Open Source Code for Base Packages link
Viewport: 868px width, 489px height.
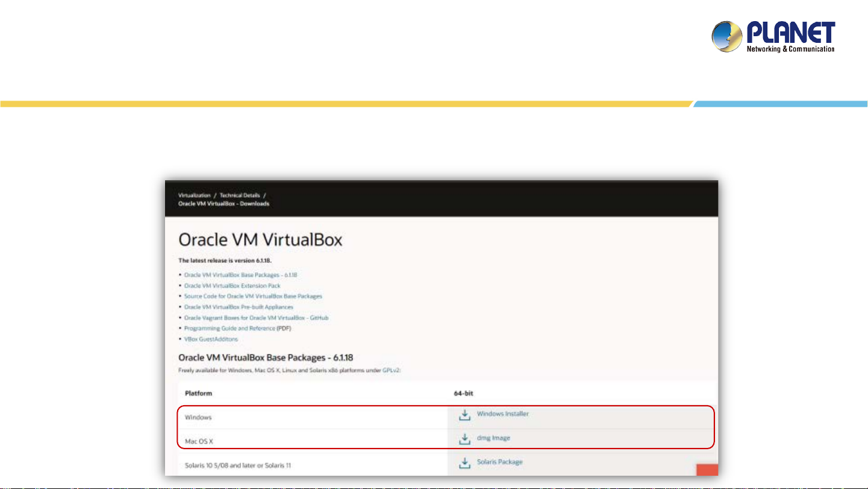[253, 297]
